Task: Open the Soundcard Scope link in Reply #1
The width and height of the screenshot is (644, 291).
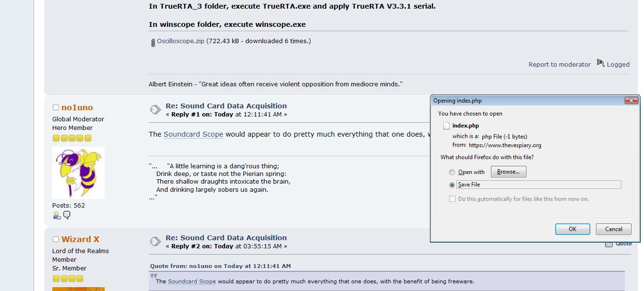Action: 193,134
